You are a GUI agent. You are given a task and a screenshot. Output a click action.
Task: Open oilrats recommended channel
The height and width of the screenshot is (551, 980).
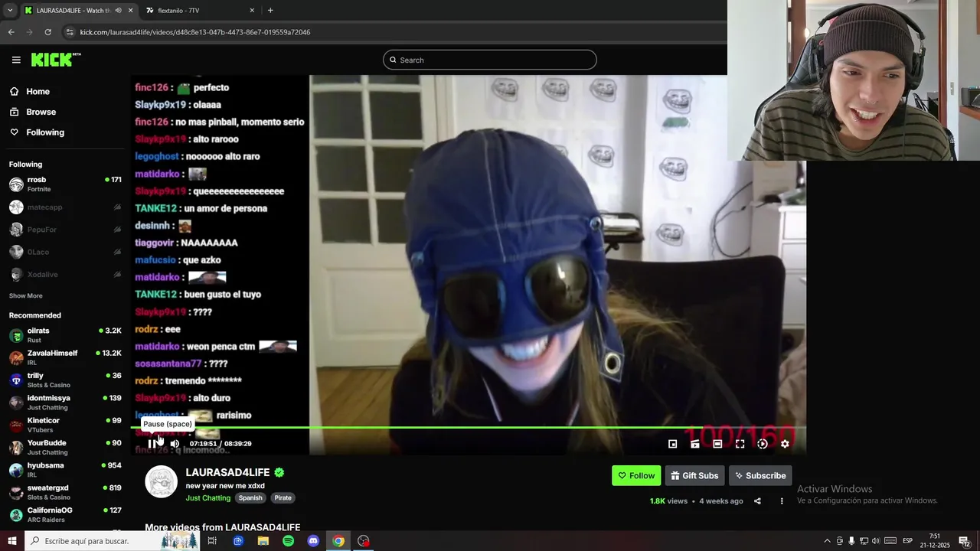click(65, 335)
